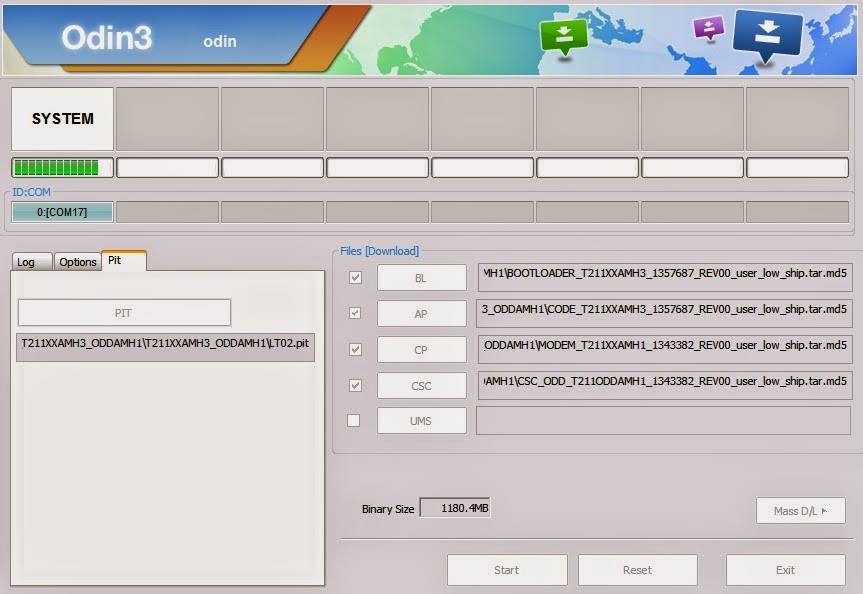The image size is (863, 594).
Task: Click the Reset button
Action: pyautogui.click(x=637, y=570)
